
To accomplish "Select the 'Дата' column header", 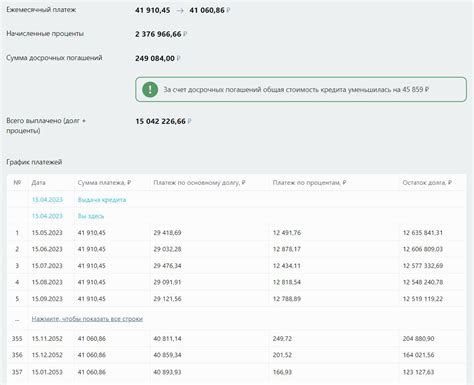I will click(39, 182).
